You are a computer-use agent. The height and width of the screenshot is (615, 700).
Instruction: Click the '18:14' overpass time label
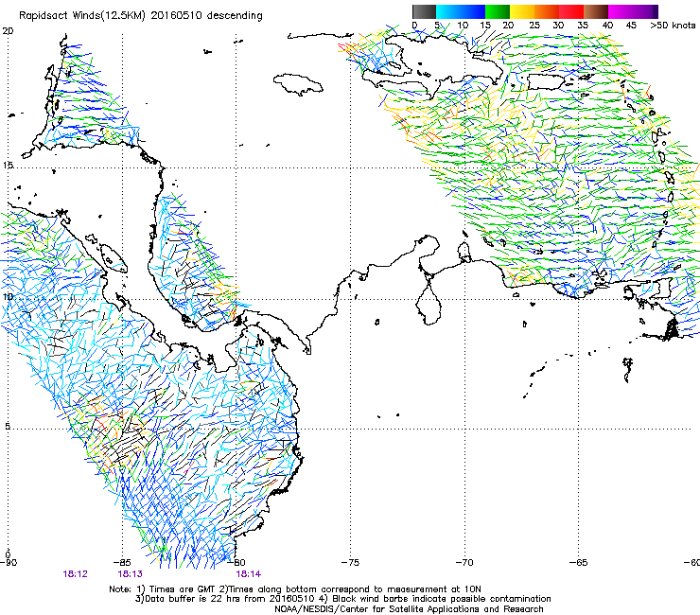[x=248, y=574]
